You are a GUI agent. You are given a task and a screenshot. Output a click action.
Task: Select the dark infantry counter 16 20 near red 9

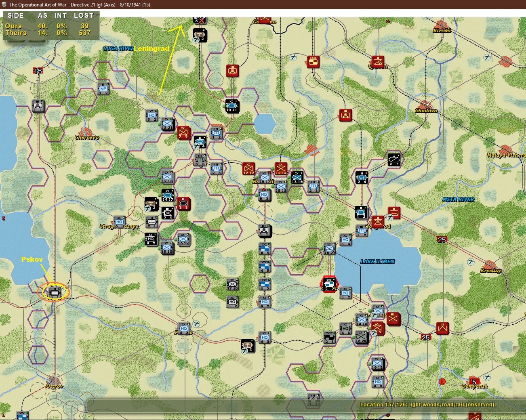(362, 337)
